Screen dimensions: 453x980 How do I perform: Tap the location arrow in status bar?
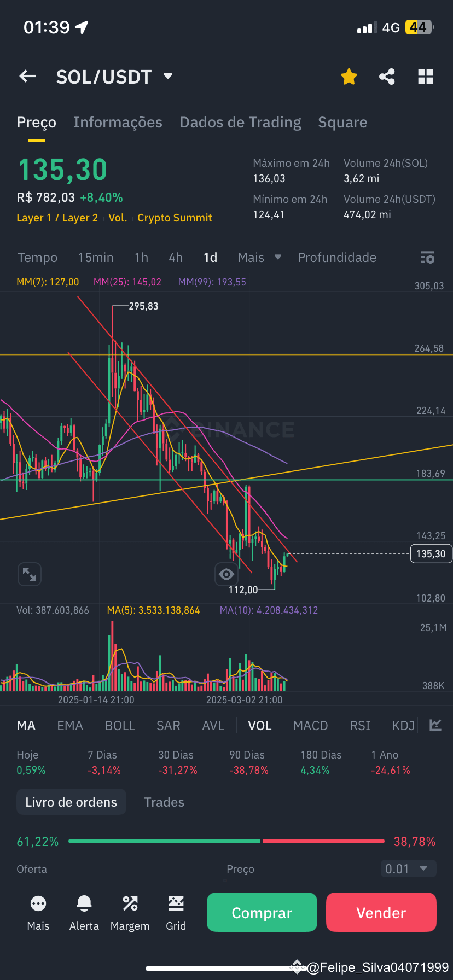(x=82, y=27)
